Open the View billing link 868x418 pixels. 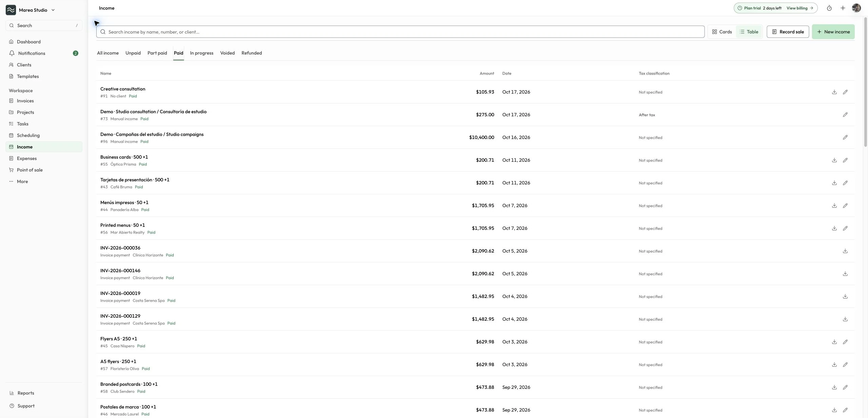[800, 8]
